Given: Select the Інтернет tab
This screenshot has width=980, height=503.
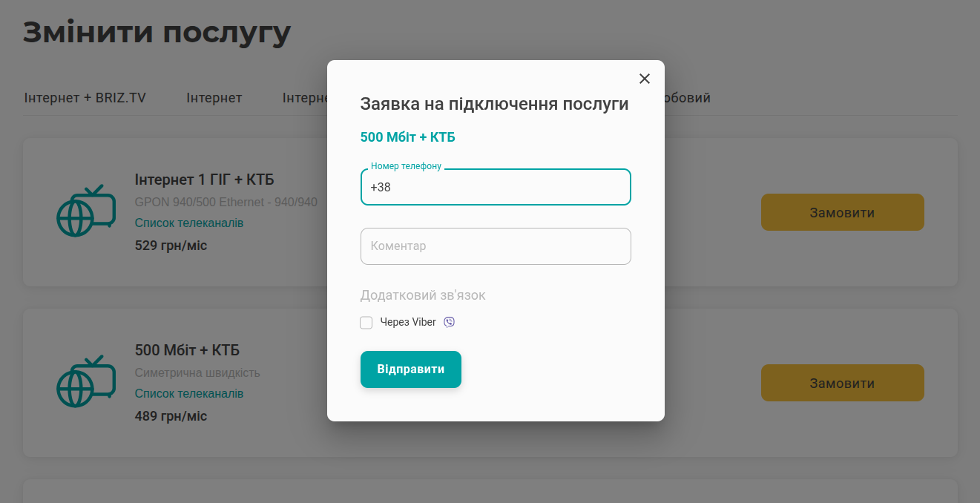Looking at the screenshot, I should coord(214,98).
